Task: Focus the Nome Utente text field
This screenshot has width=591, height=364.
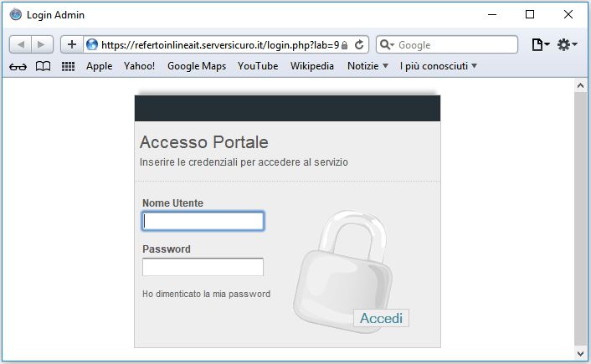Action: click(x=203, y=221)
